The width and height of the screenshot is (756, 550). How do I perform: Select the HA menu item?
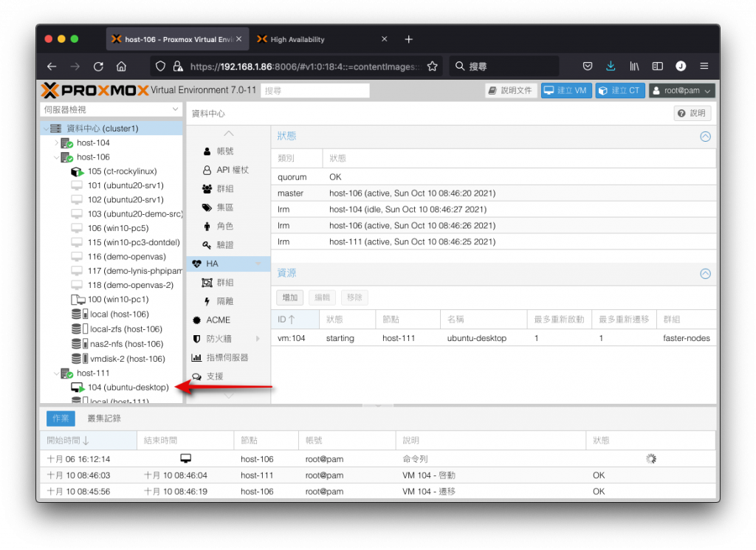(229, 264)
